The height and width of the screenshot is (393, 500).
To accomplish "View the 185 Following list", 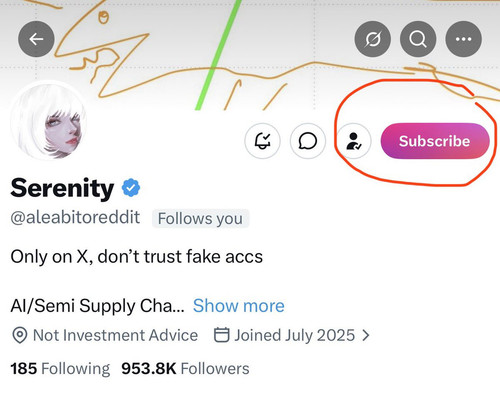I will (60, 369).
